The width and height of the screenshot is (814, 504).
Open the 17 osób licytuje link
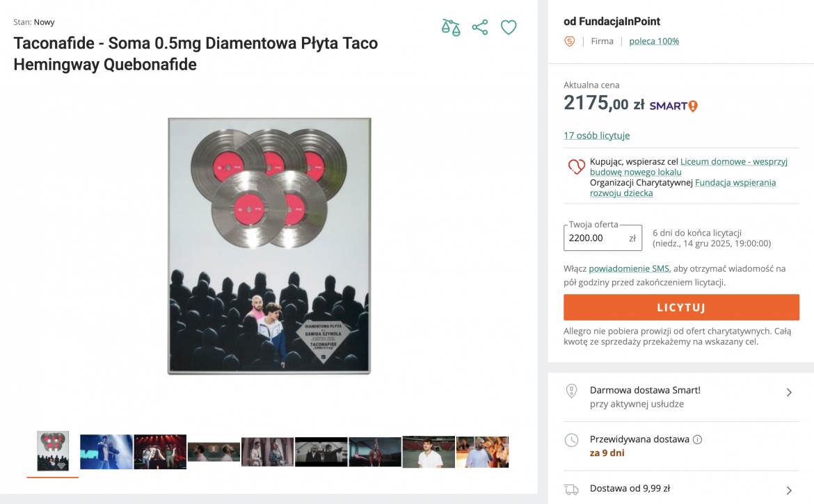click(596, 136)
